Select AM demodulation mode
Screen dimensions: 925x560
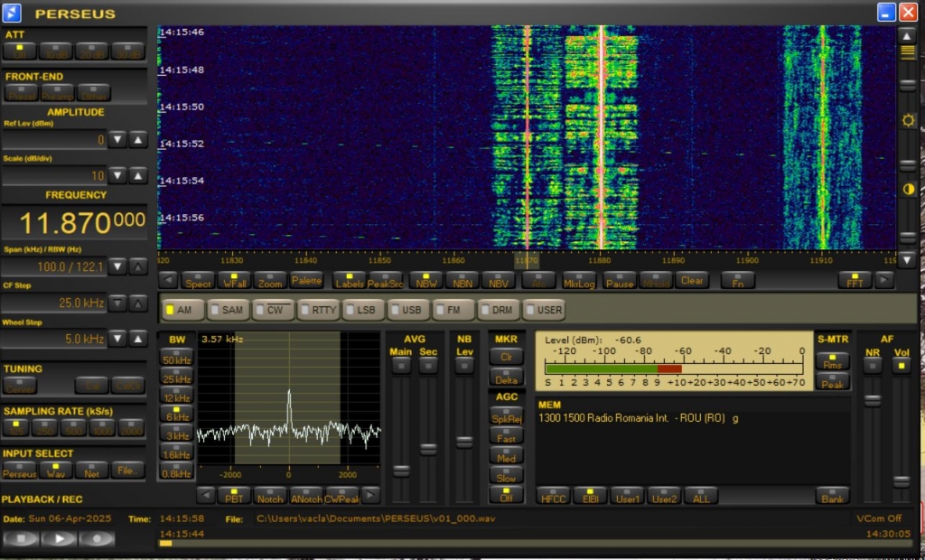[x=183, y=310]
